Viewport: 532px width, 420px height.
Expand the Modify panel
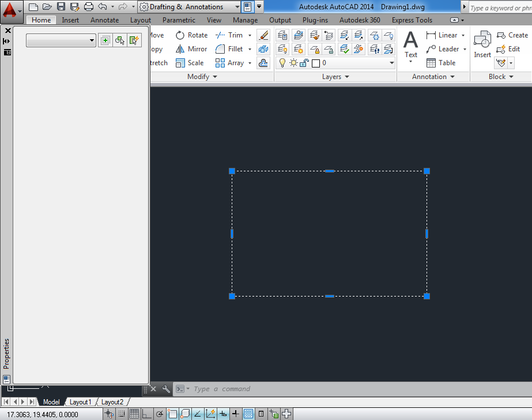(x=202, y=77)
